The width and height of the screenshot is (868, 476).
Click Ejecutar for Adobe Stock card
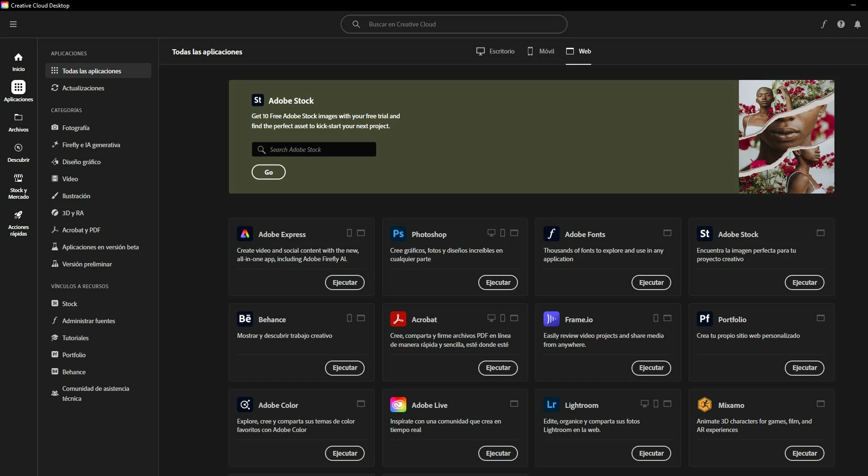tap(805, 282)
